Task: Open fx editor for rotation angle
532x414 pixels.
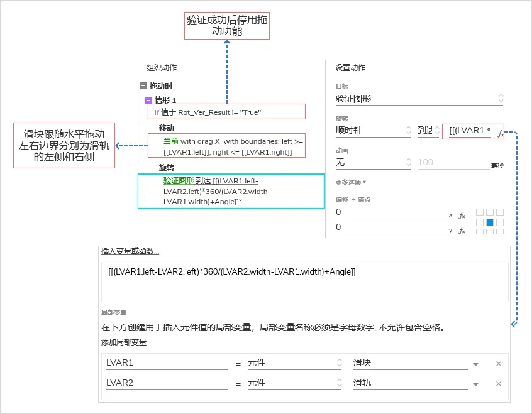Action: pos(501,133)
